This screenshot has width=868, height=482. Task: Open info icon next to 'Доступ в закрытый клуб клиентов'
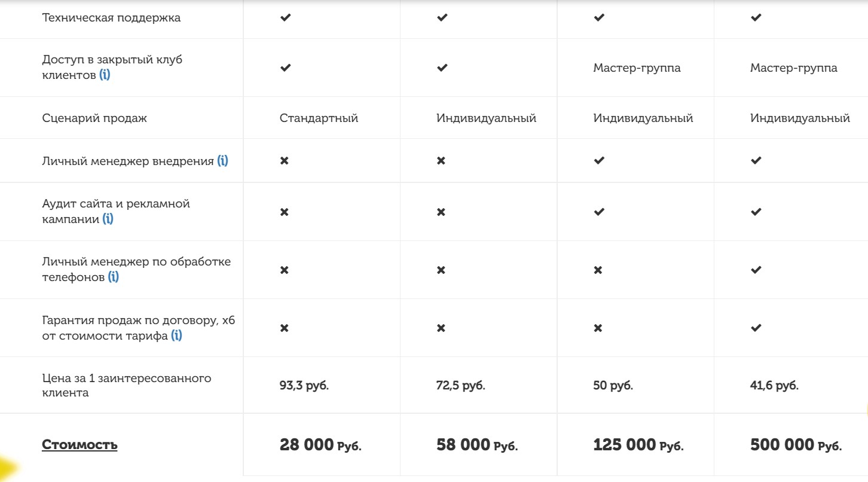pos(105,75)
